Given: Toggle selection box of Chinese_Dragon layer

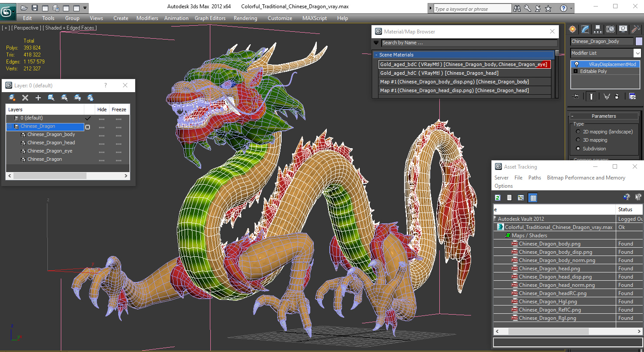Looking at the screenshot, I should (x=88, y=127).
